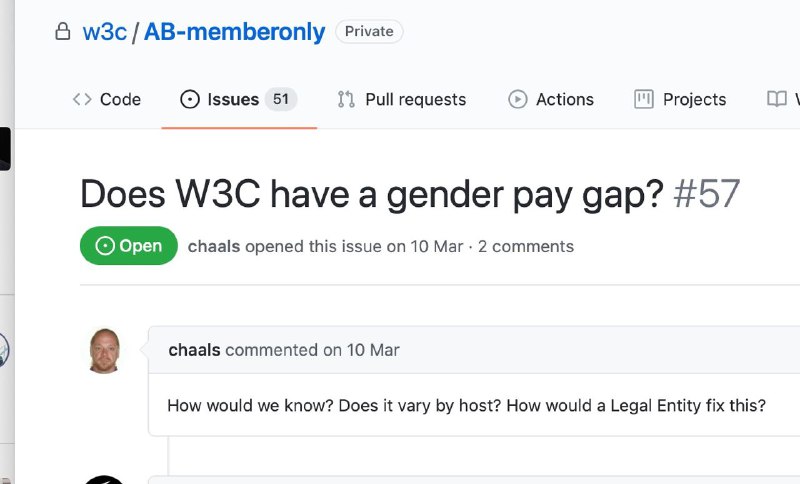
Task: Click the Projects board icon
Action: click(x=644, y=99)
